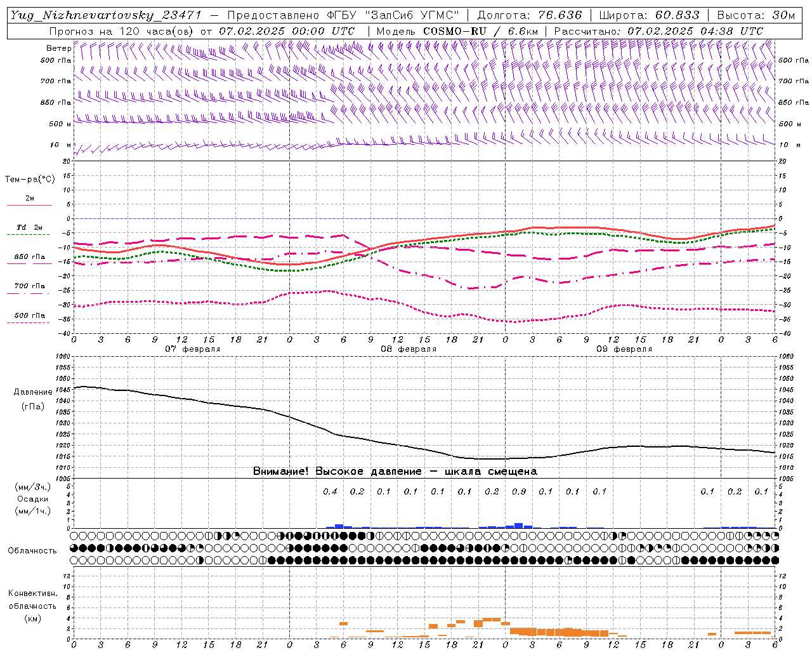Select the 08 февраля date label
Image resolution: width=812 pixels, height=650 pixels.
pyautogui.click(x=409, y=349)
